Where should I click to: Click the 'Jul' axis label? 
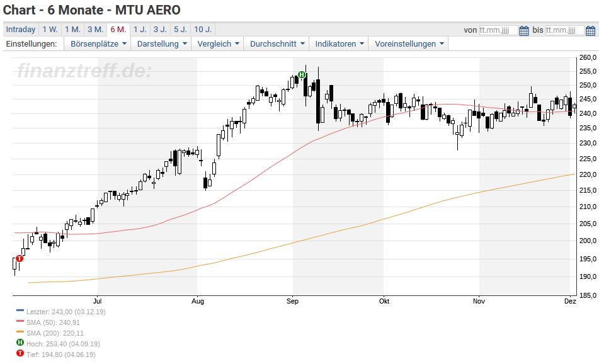pos(98,302)
